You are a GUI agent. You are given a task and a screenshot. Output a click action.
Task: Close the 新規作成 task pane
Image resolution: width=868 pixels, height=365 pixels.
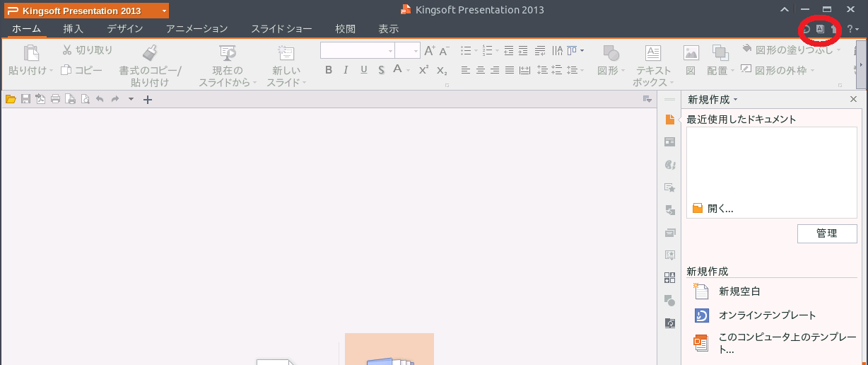853,100
